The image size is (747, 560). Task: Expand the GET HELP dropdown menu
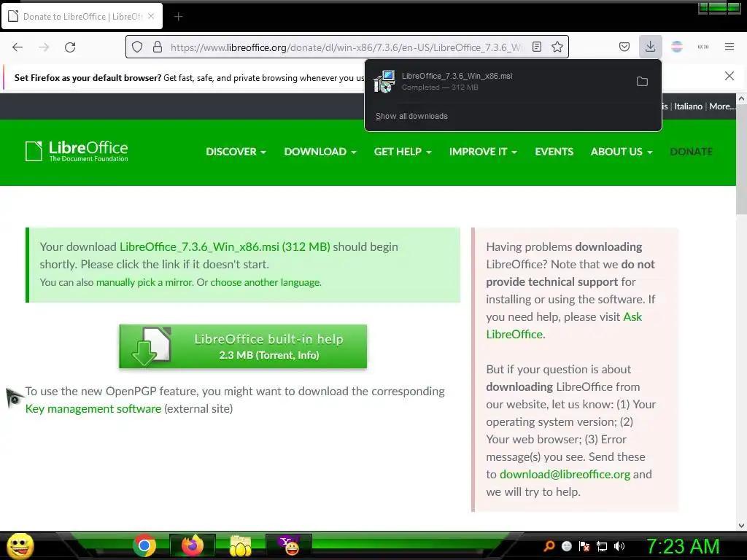tap(403, 152)
